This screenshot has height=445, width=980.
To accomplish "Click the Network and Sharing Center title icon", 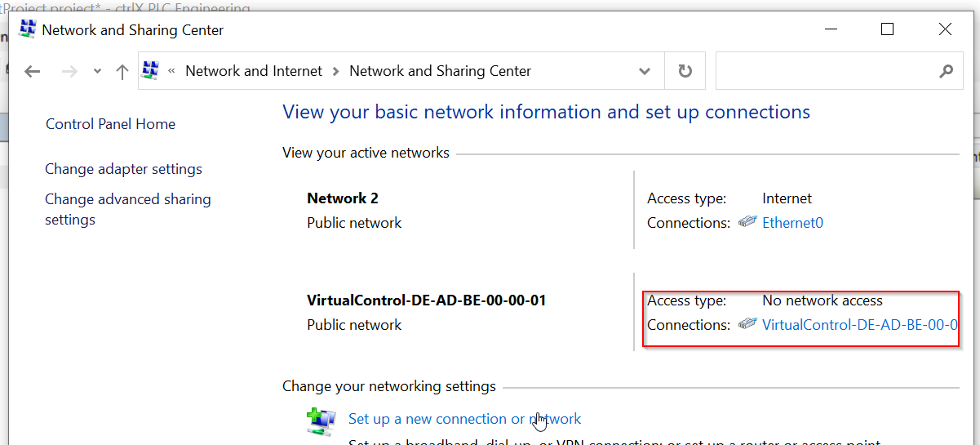I will click(27, 29).
